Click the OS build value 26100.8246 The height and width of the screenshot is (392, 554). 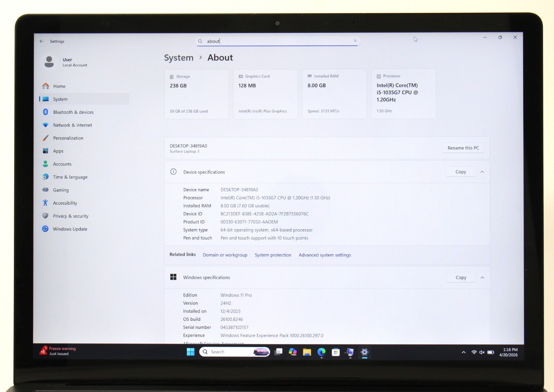[232, 319]
